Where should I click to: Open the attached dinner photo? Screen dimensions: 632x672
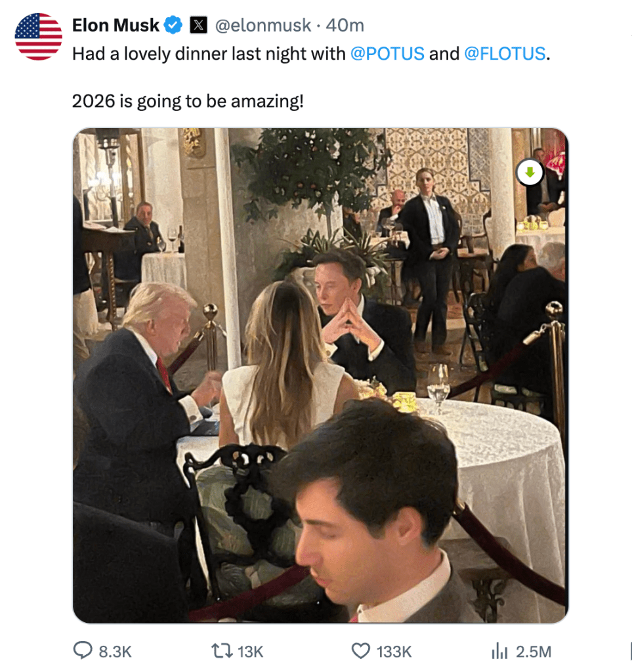click(320, 375)
